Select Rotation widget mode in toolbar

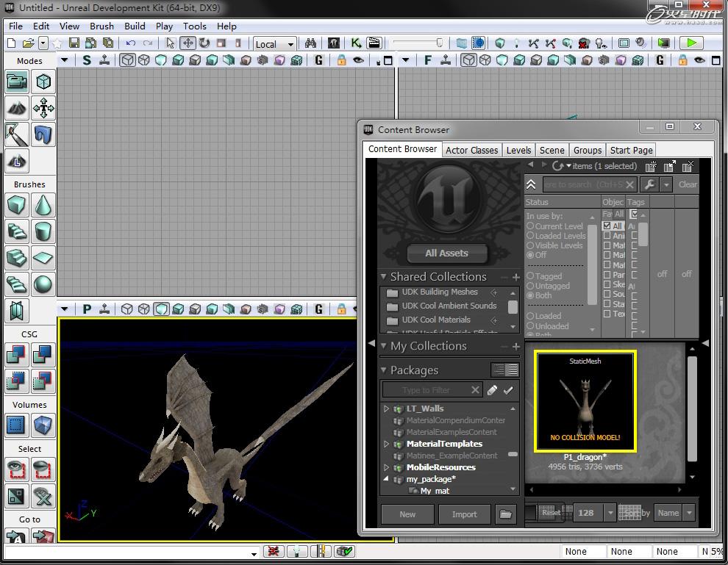(204, 43)
